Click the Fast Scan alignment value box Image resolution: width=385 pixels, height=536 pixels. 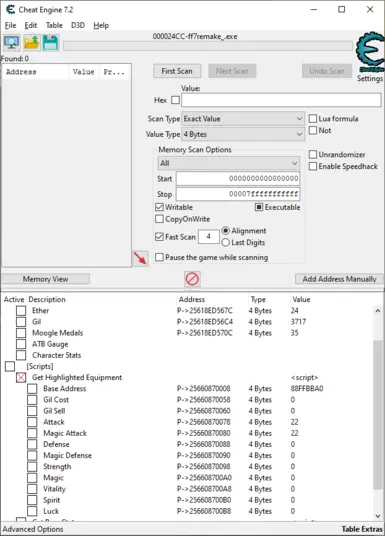click(x=209, y=237)
